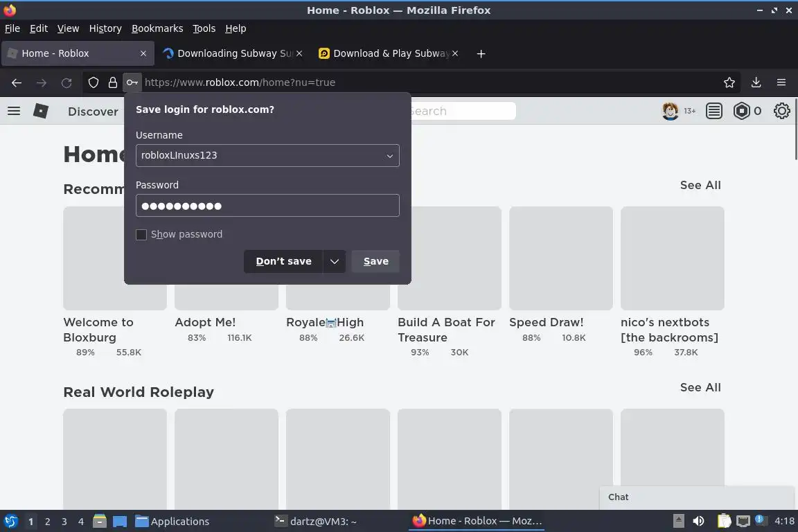Open the Roblox notifications stream icon

click(x=714, y=111)
